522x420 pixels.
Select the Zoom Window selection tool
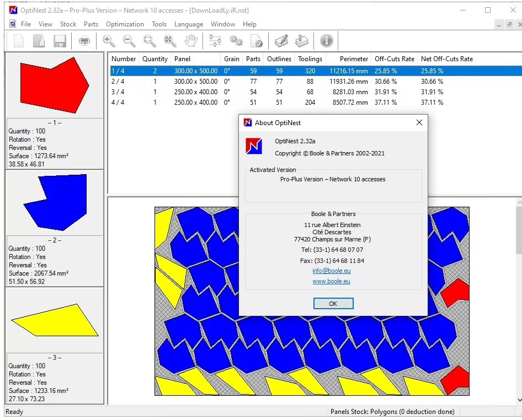[x=150, y=41]
